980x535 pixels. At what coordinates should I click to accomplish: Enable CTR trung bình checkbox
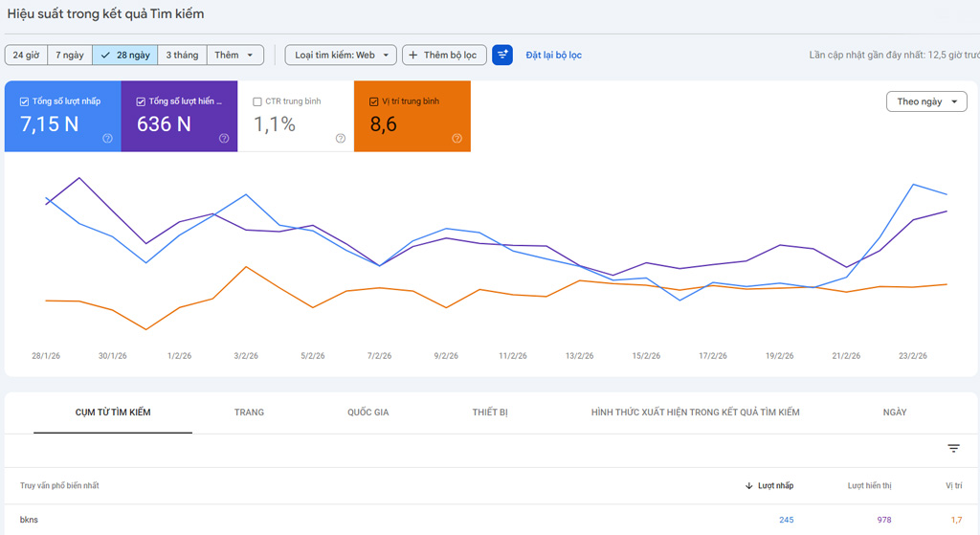257,101
